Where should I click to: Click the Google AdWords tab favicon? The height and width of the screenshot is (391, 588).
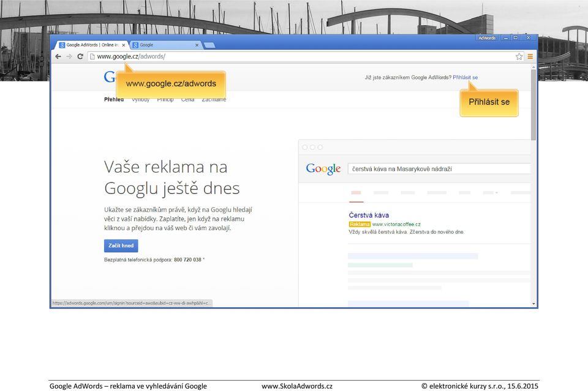point(62,45)
